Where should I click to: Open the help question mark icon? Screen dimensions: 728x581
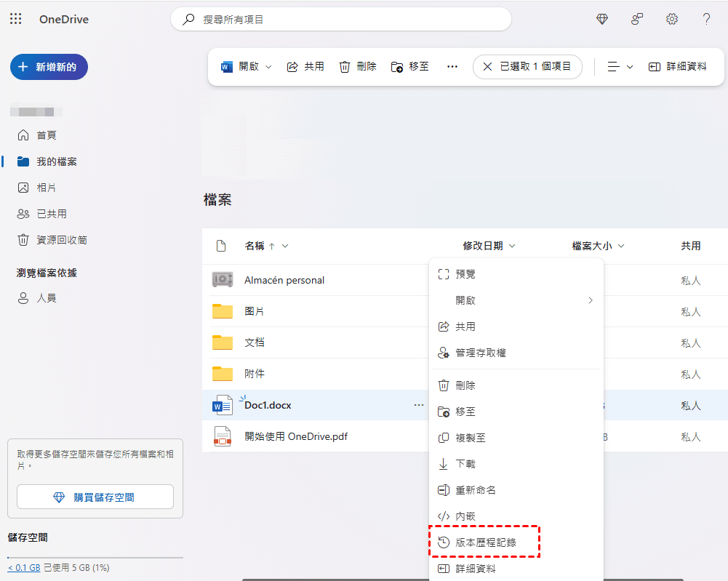click(706, 19)
